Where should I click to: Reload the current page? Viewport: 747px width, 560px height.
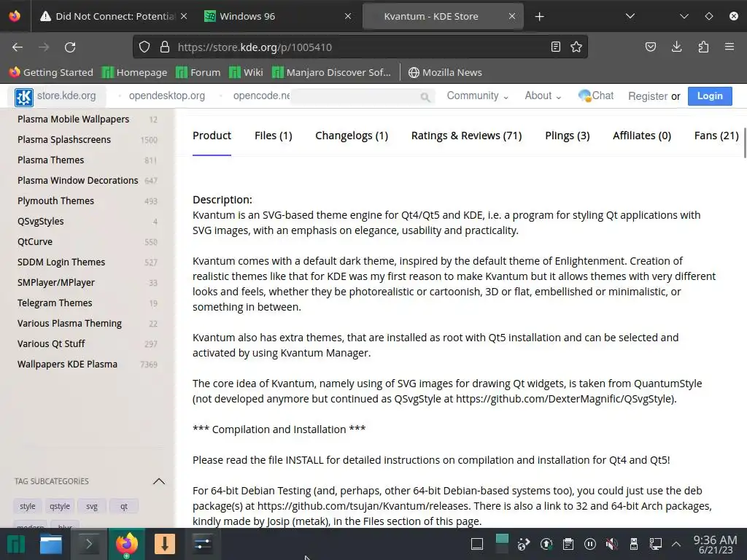[70, 47]
